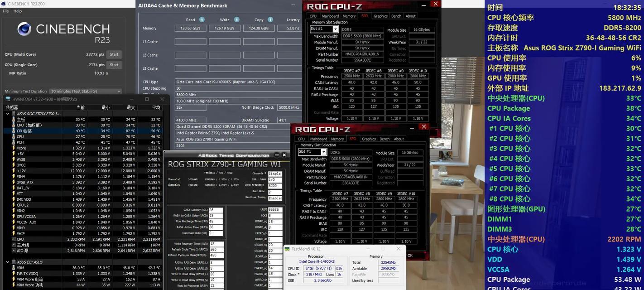Viewport: 644px width, 290px height.
Task: Switch to CPU tab in lower CPU-Z window
Action: coord(301,139)
